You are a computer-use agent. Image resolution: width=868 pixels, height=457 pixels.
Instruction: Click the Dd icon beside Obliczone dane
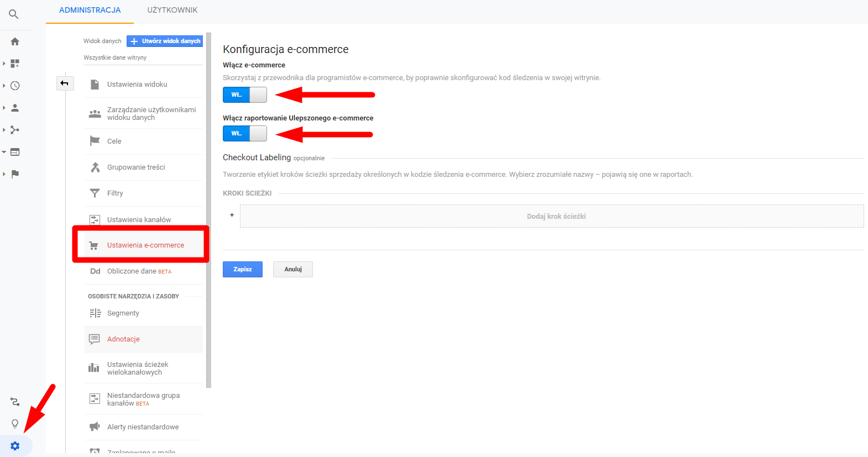[x=95, y=271]
